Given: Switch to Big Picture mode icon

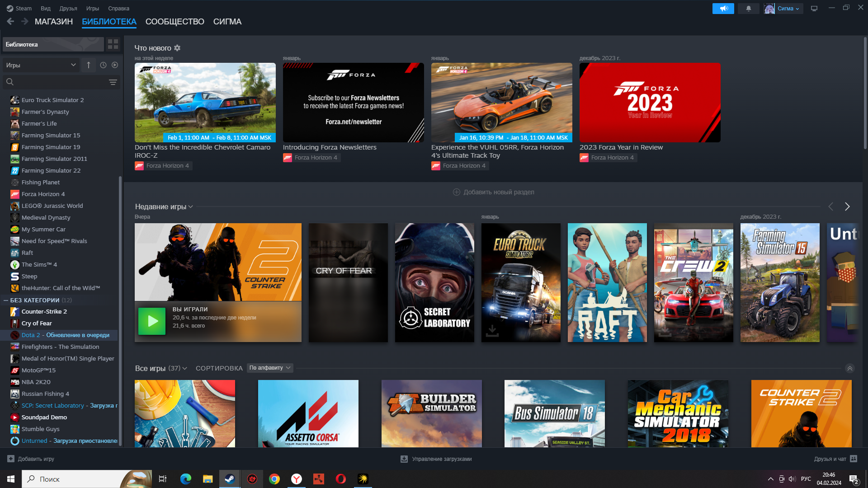Looking at the screenshot, I should tap(814, 9).
